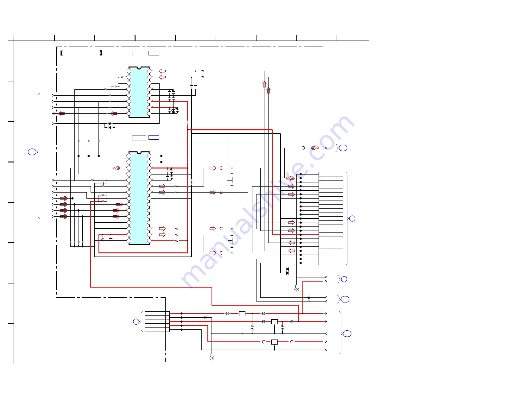Click the blue oval marker beside the left bracket
The height and width of the screenshot is (400, 532).
click(x=32, y=152)
